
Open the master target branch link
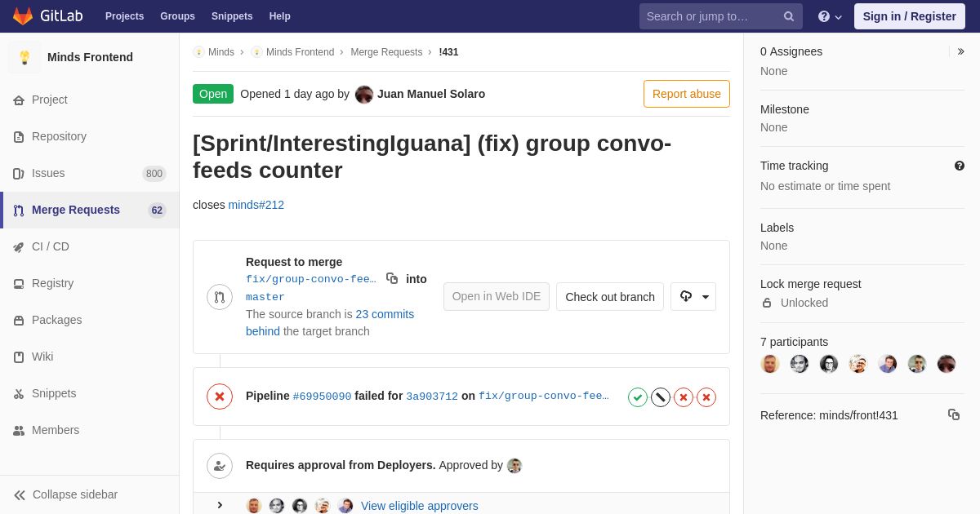[x=265, y=297]
